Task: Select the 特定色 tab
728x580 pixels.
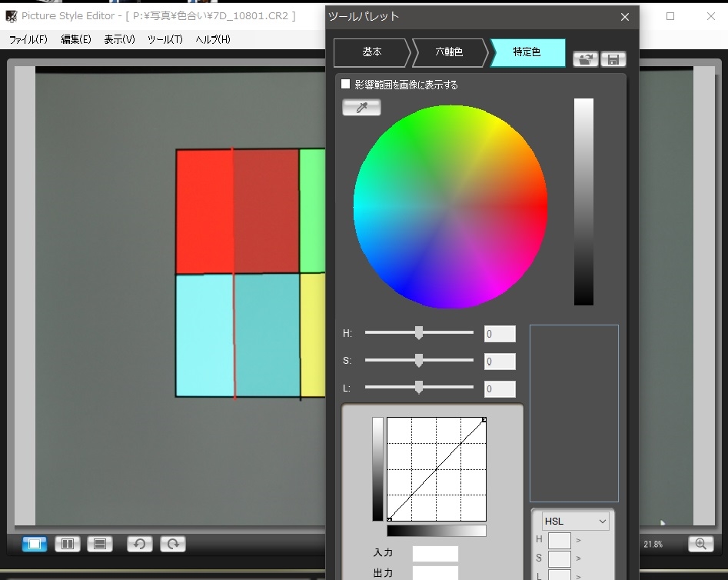Action: coord(527,52)
